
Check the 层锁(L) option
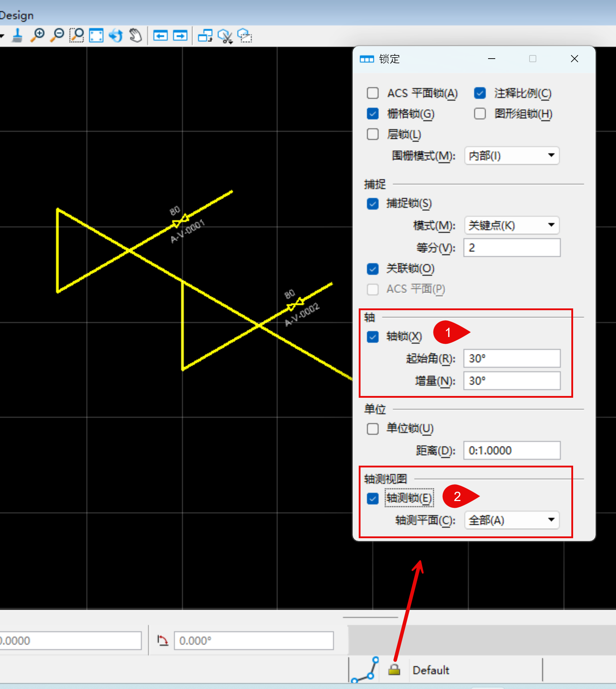pos(373,134)
